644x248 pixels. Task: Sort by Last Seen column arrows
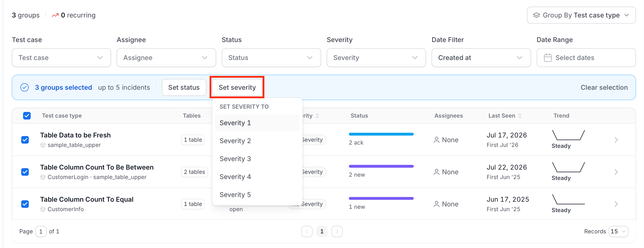coord(520,116)
